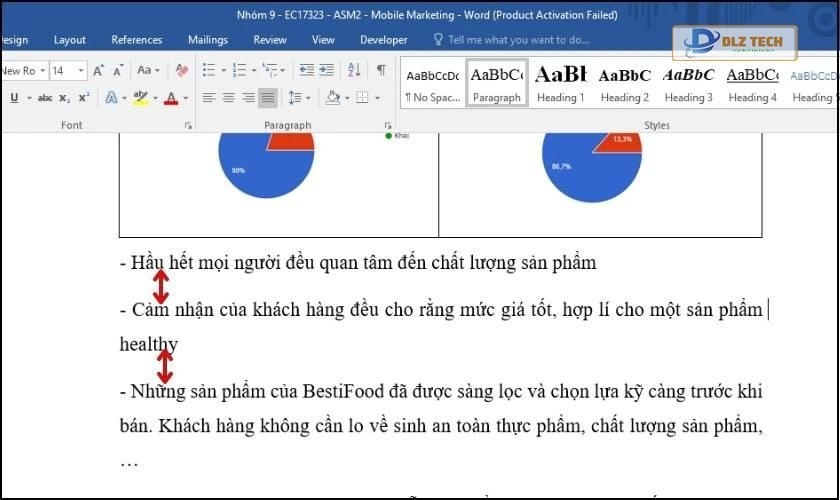Screen dimensions: 840x500
Task: Apply the Heading 1 style
Action: [x=560, y=84]
